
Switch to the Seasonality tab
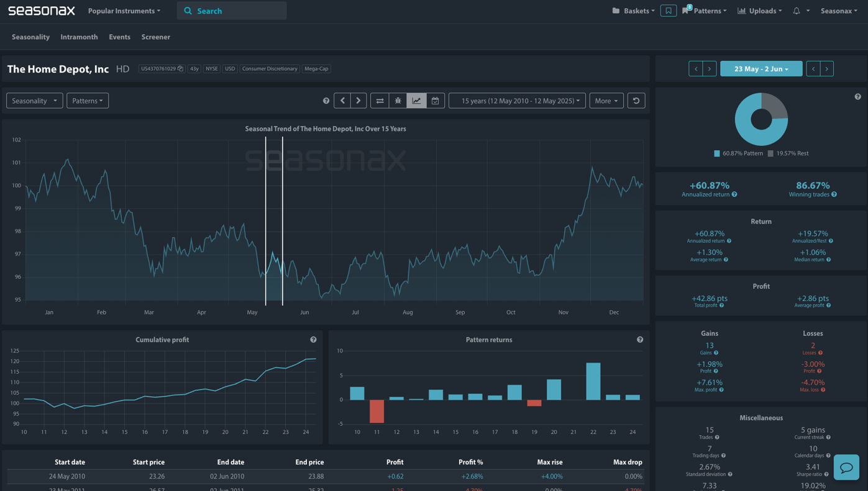(x=30, y=37)
